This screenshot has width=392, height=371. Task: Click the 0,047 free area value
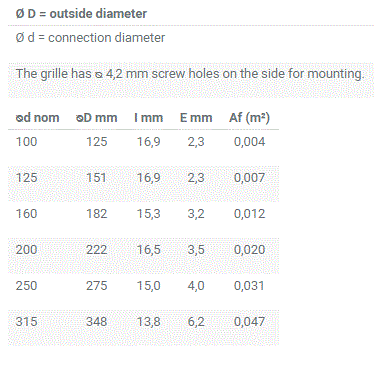(249, 322)
